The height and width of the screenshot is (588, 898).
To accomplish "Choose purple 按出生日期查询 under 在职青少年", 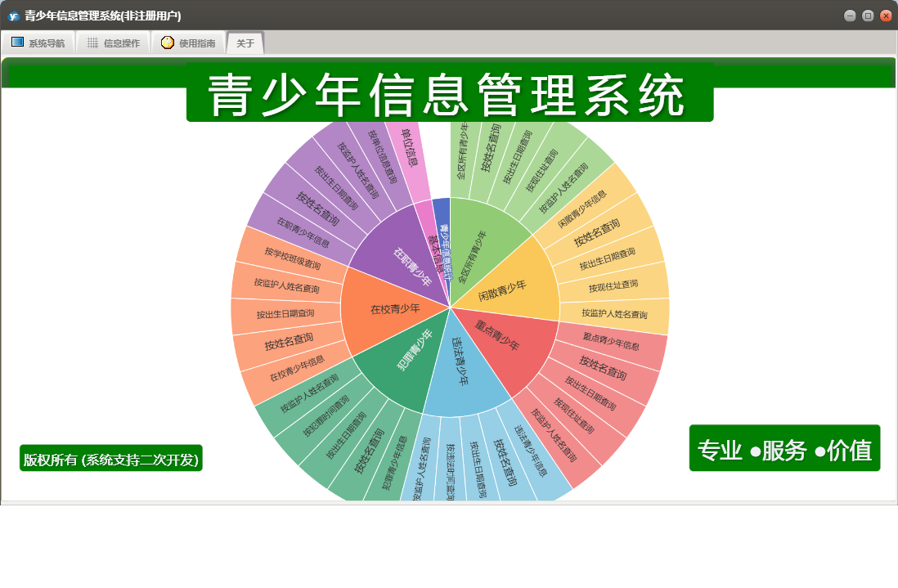I will click(x=335, y=187).
